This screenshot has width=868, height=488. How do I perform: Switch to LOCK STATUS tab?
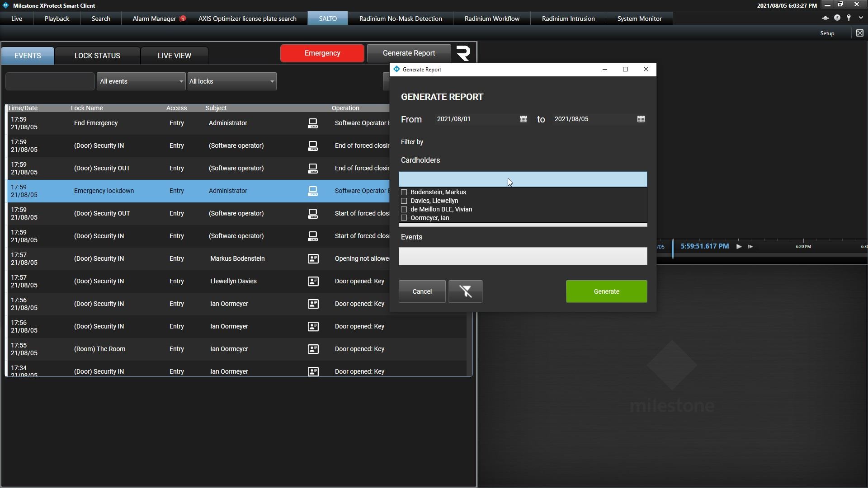(x=97, y=56)
